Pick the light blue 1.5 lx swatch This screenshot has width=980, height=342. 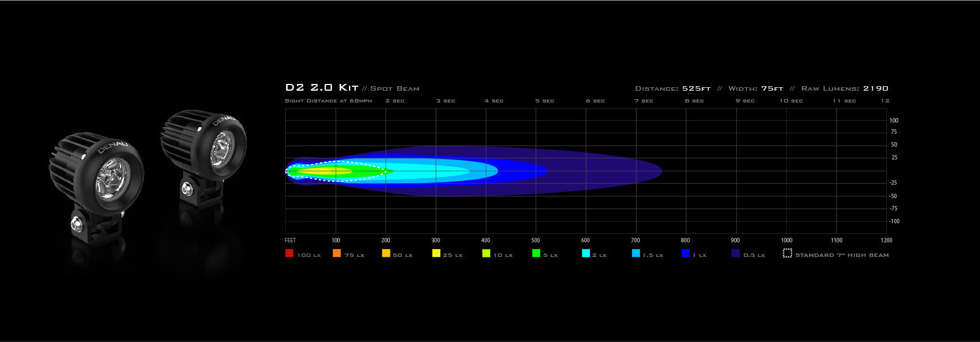[636, 254]
